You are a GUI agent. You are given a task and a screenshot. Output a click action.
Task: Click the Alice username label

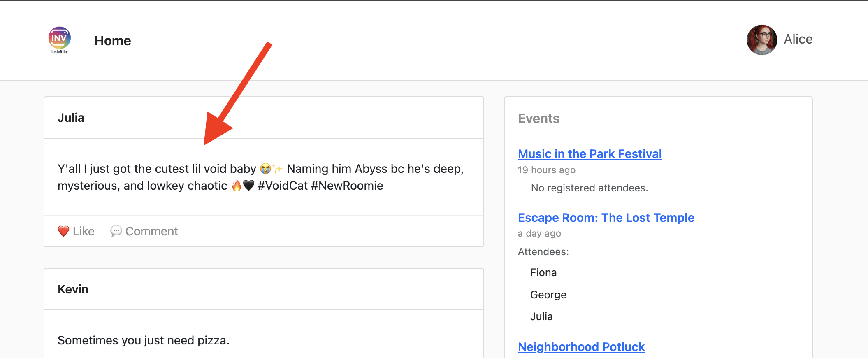[x=798, y=40]
